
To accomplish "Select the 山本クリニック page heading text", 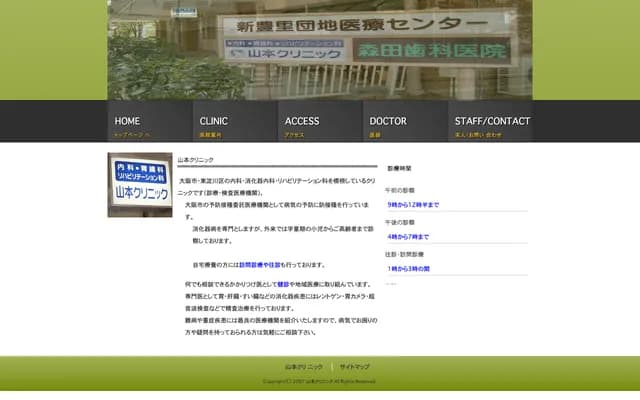I will [196, 160].
